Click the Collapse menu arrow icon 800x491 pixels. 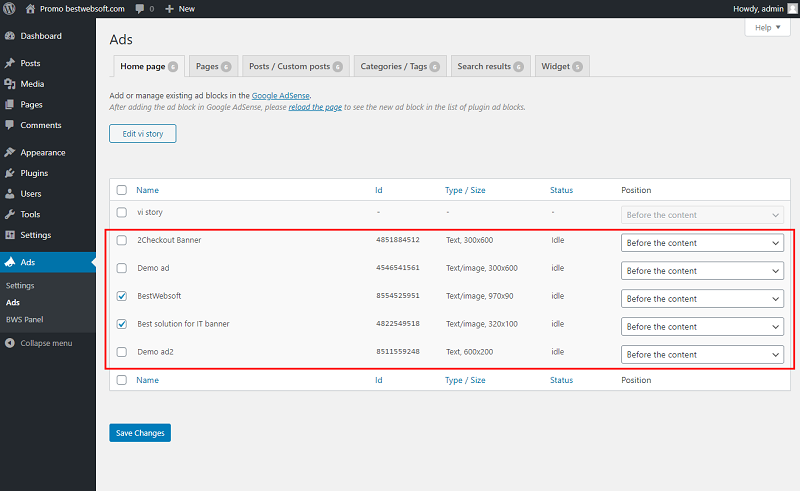pos(10,343)
